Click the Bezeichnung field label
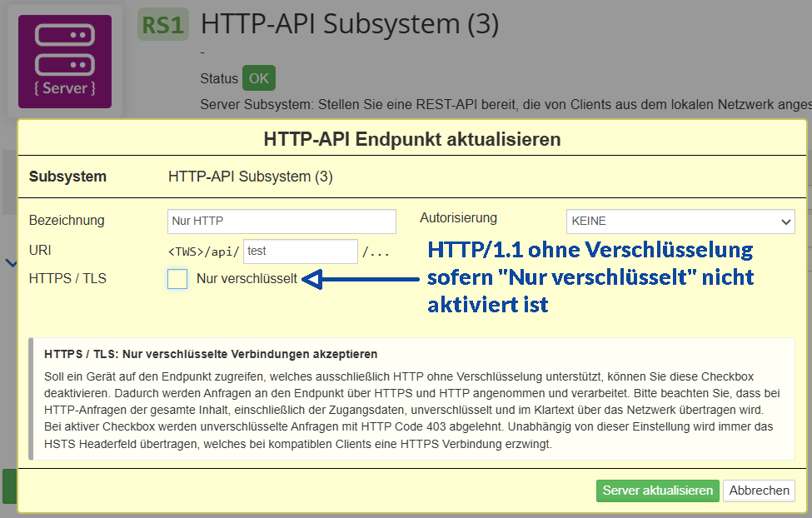812x518 pixels. [x=67, y=221]
